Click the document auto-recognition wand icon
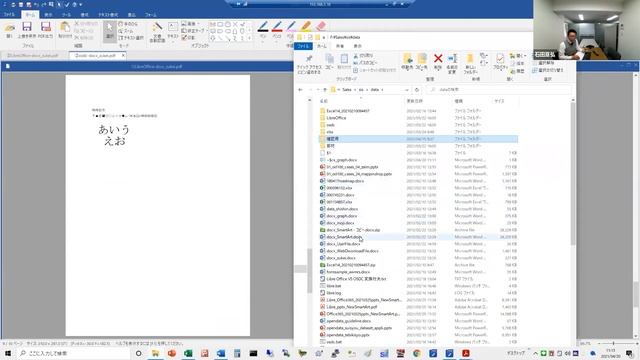The width and height of the screenshot is (640, 360). coord(157,27)
